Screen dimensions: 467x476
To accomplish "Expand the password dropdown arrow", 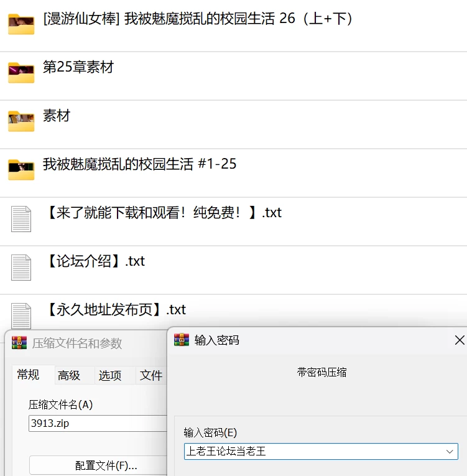I will (x=450, y=451).
